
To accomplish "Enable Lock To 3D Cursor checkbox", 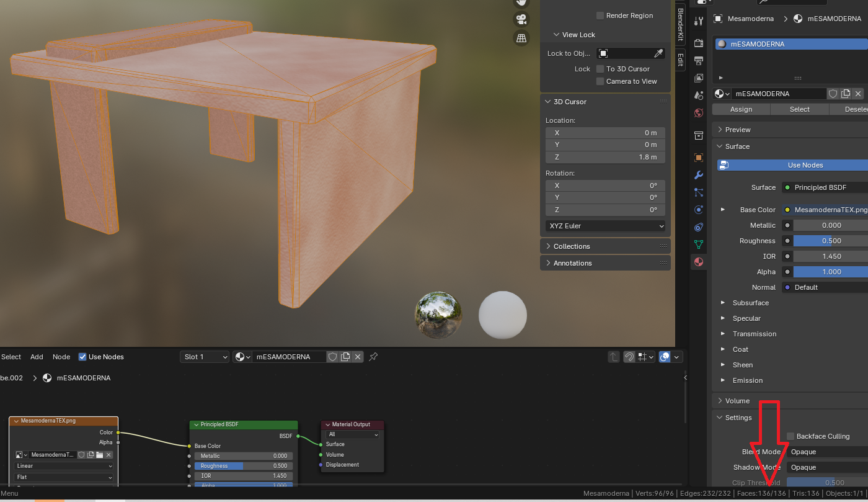I will pyautogui.click(x=600, y=69).
